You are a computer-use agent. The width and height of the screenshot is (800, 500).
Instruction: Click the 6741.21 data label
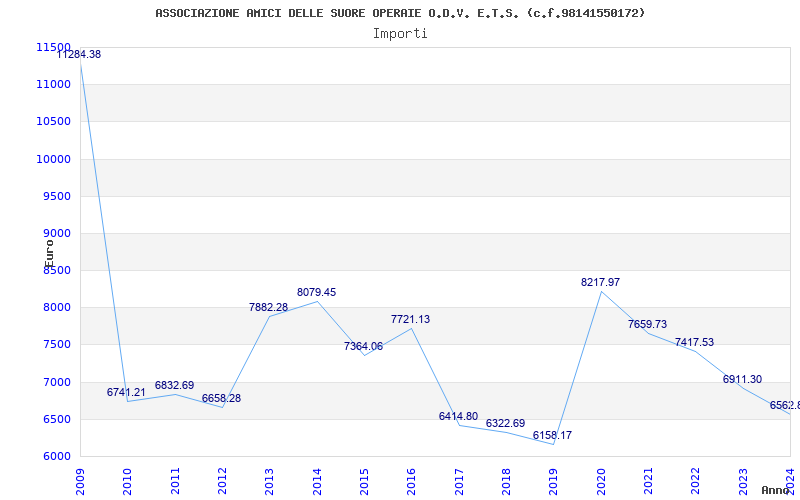pyautogui.click(x=126, y=392)
